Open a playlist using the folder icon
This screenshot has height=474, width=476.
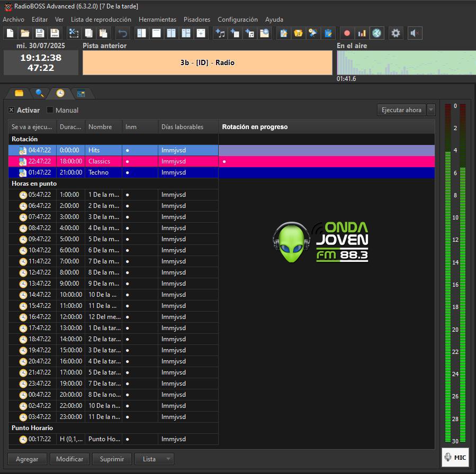point(25,33)
